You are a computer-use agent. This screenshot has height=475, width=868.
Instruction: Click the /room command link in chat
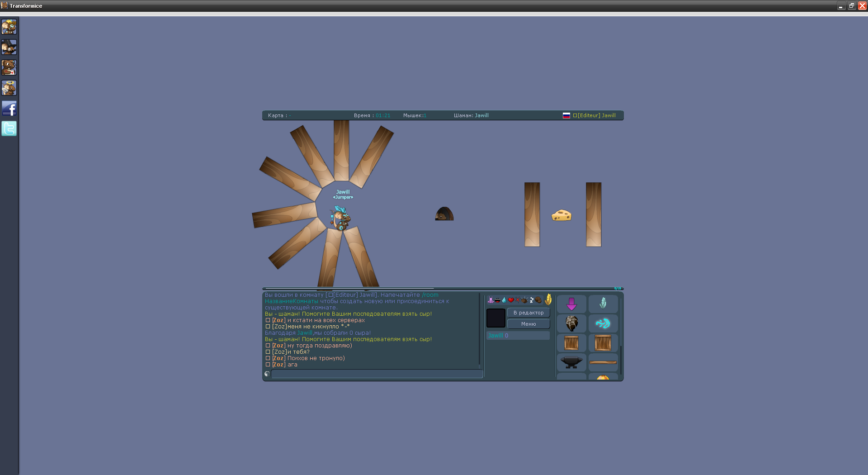[430, 295]
